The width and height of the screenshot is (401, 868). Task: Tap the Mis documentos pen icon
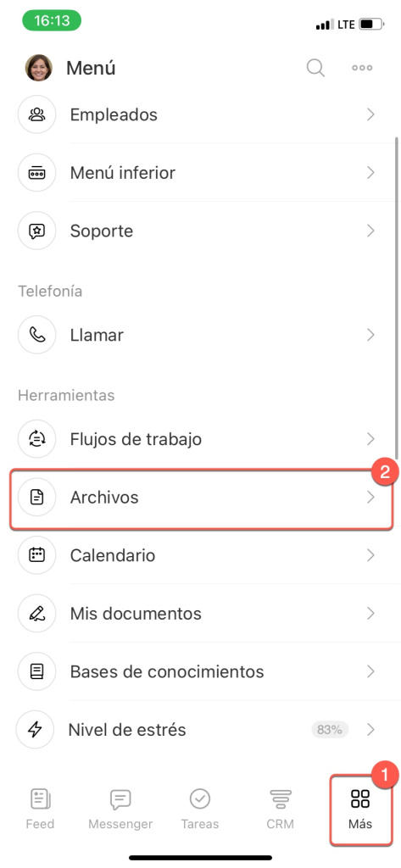coord(36,614)
